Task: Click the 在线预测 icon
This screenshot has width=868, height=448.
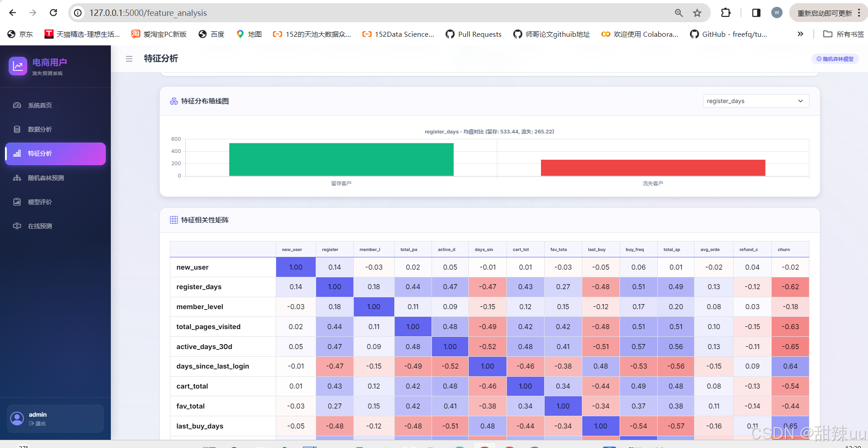Action: coord(17,226)
